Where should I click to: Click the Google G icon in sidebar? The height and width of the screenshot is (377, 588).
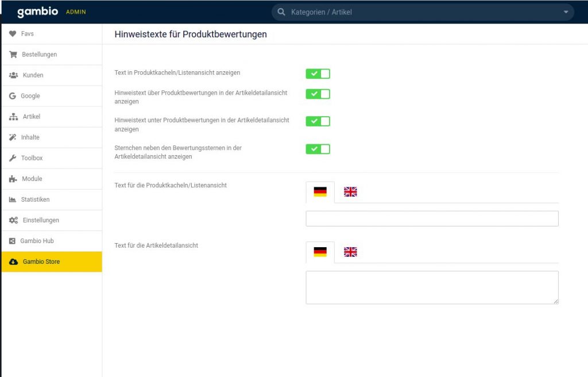click(x=13, y=96)
